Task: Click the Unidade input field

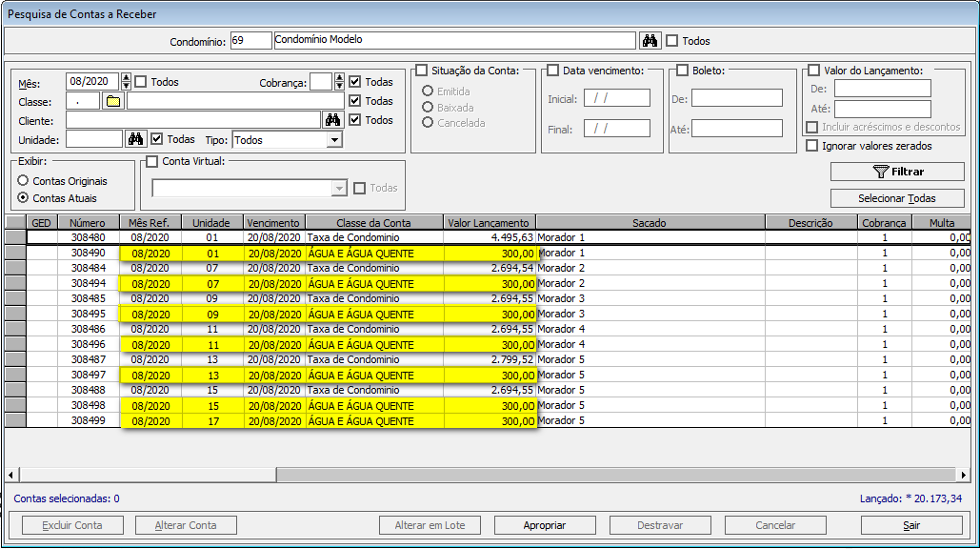Action: coord(94,139)
